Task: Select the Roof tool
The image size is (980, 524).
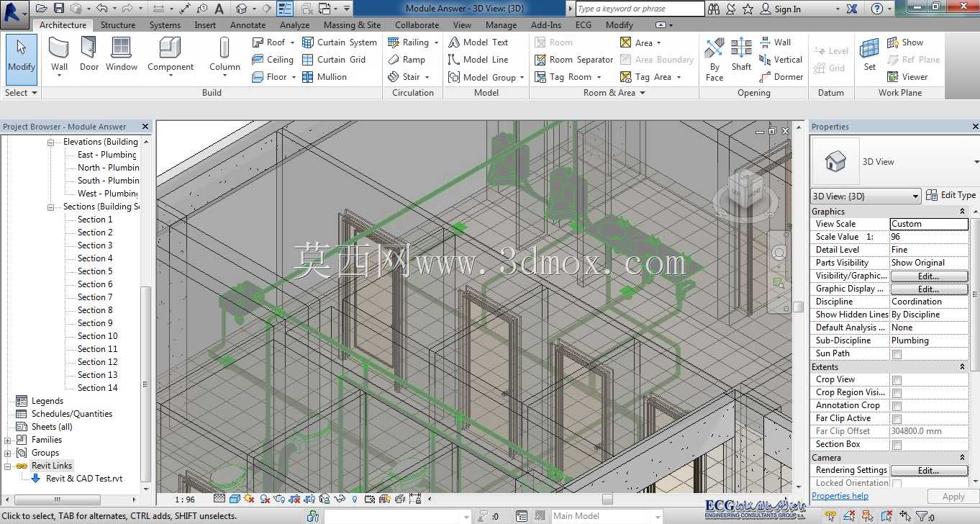Action: coord(273,42)
